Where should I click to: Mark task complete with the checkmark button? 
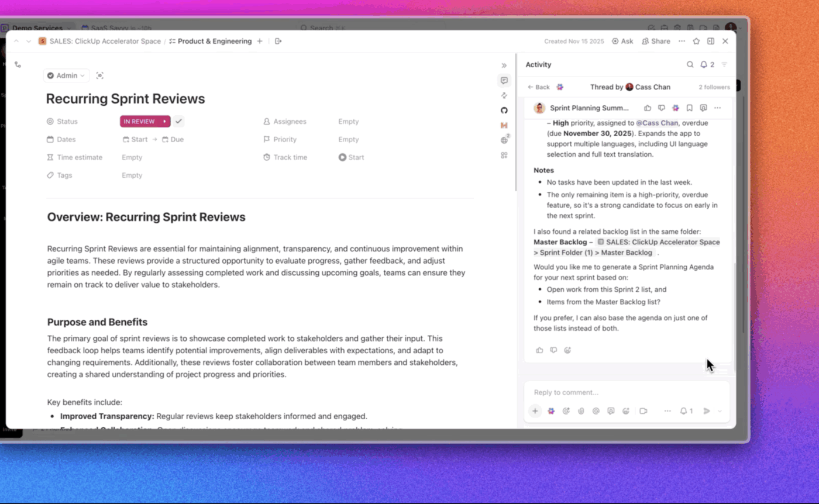click(x=178, y=122)
